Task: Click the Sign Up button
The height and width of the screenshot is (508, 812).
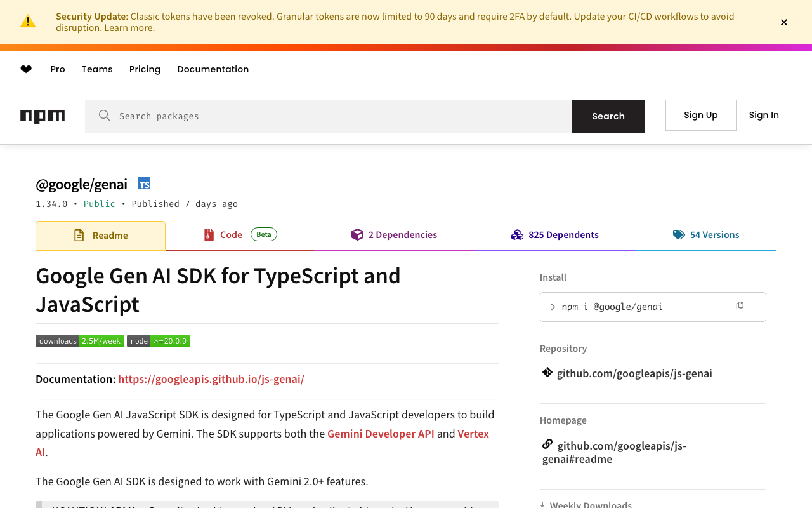Action: point(700,115)
